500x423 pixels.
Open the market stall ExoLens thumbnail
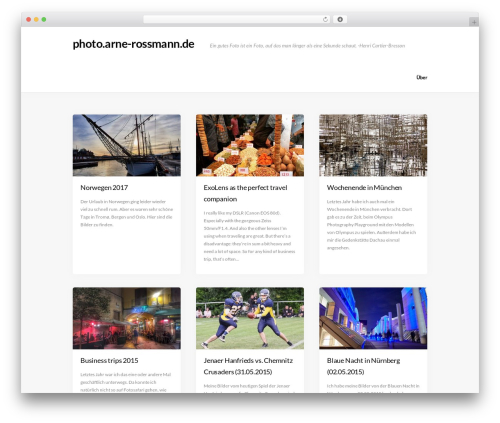(x=250, y=145)
